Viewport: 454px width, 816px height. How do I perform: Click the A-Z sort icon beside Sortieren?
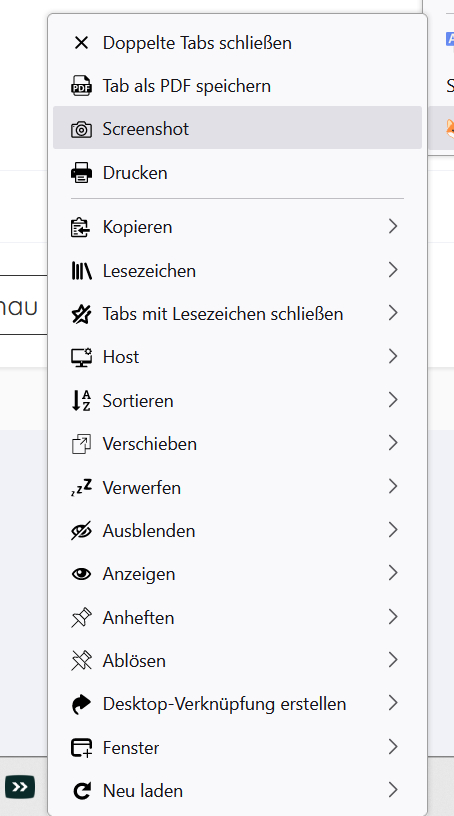click(x=81, y=401)
